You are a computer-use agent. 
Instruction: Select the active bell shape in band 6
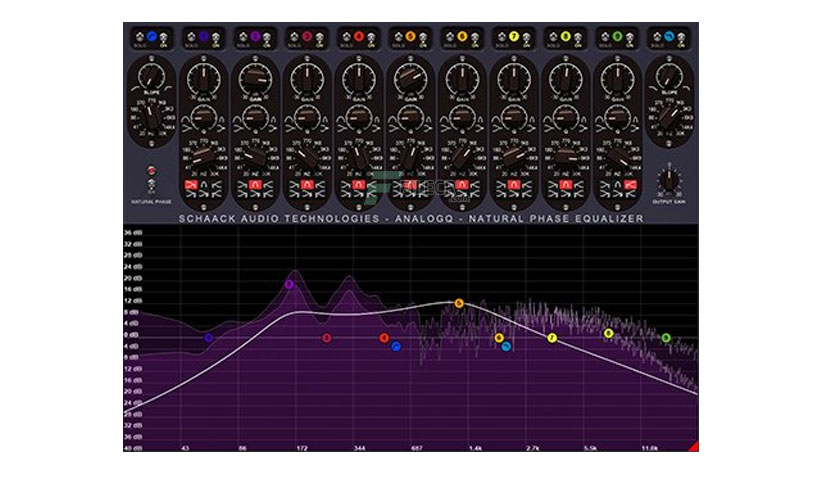[x=462, y=185]
